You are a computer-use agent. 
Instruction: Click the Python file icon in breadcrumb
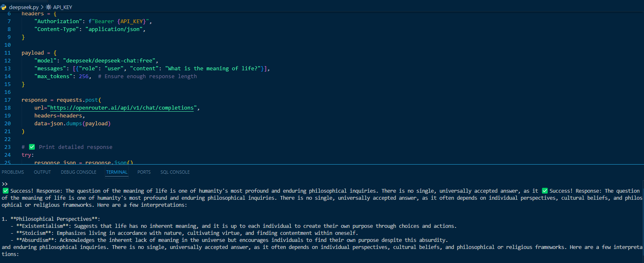(4, 7)
